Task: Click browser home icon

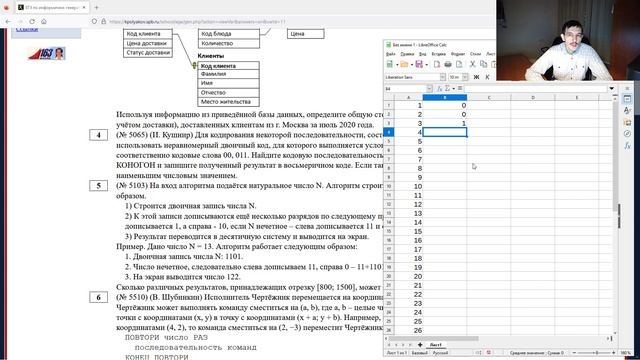Action: click(x=44, y=21)
